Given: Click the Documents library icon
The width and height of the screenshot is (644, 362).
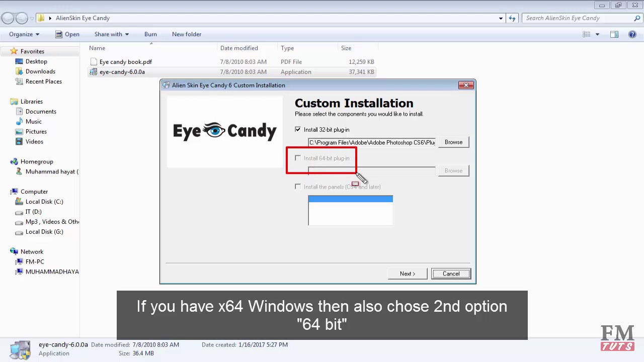Looking at the screenshot, I should pos(19,112).
